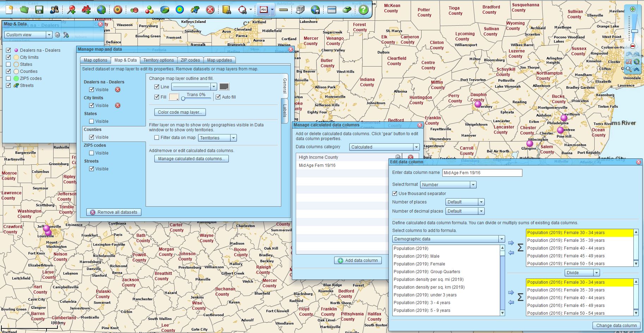Click the yellow book with binoculars search icon
Screen dimensions: 644x333
point(226,10)
